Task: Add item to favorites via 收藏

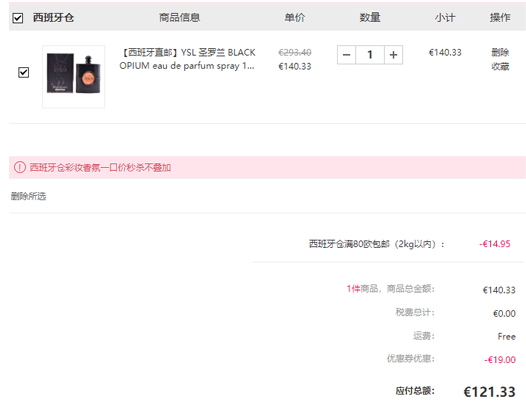Action: click(500, 66)
